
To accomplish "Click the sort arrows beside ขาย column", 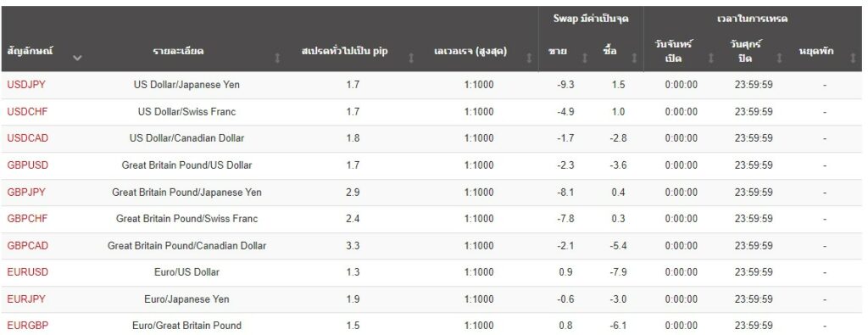I will pyautogui.click(x=584, y=57).
